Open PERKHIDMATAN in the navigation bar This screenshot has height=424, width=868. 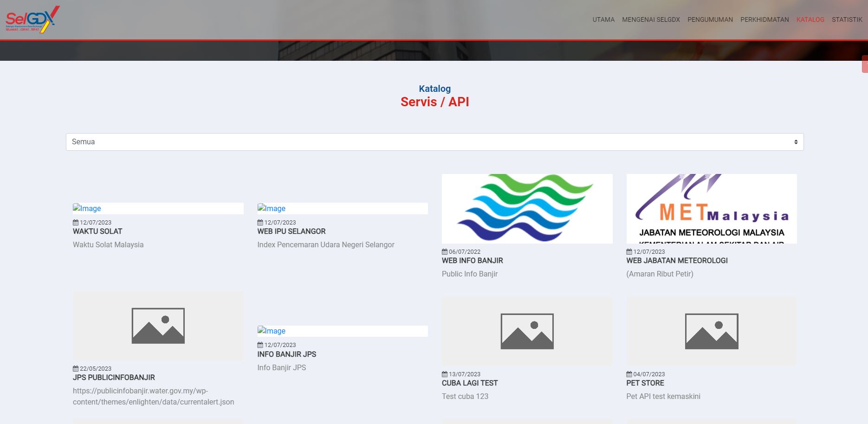[x=764, y=19]
